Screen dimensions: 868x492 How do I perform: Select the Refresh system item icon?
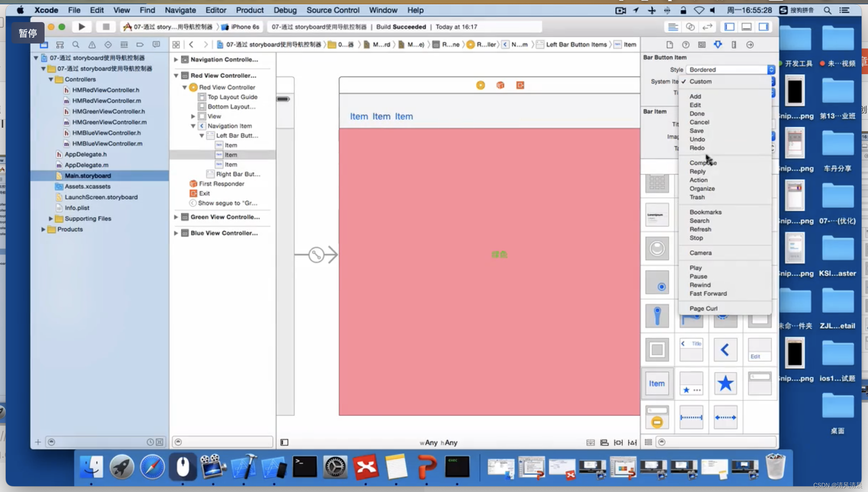[x=700, y=229]
